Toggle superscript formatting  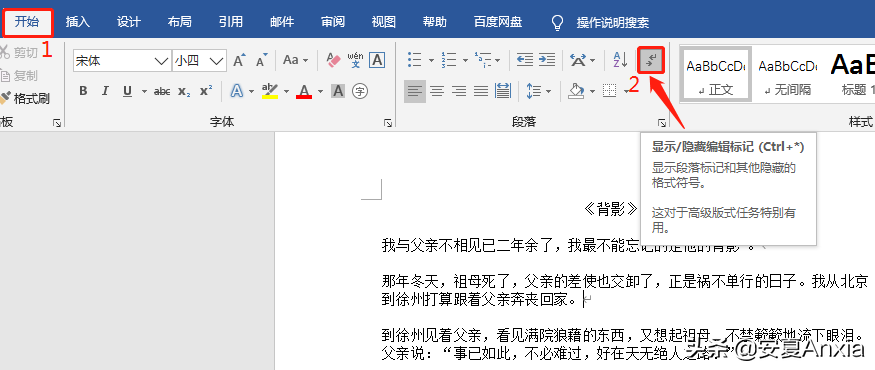[x=206, y=91]
